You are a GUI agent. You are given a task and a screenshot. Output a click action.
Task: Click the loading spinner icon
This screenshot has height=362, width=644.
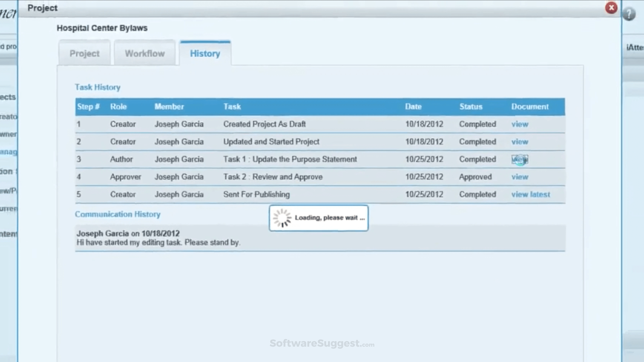click(282, 218)
